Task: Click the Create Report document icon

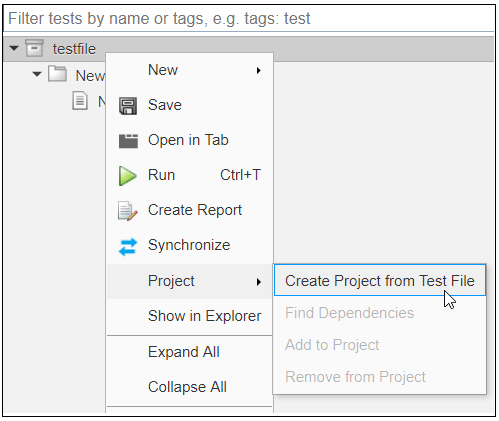Action: [127, 211]
